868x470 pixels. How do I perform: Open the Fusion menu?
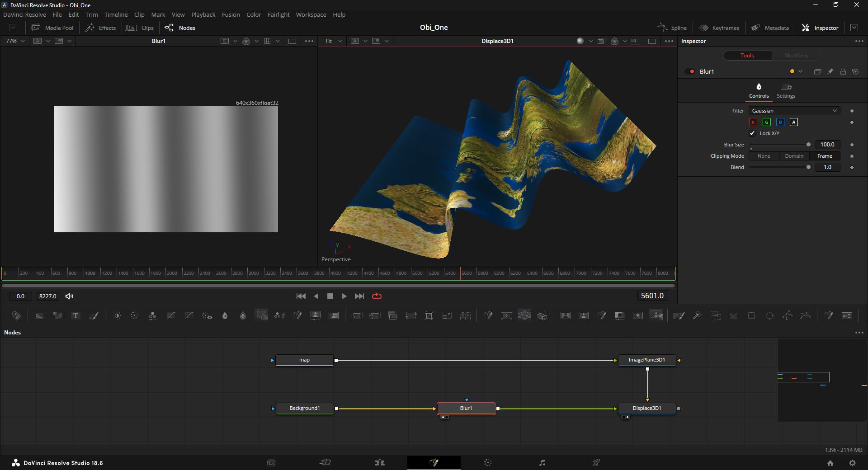point(231,14)
